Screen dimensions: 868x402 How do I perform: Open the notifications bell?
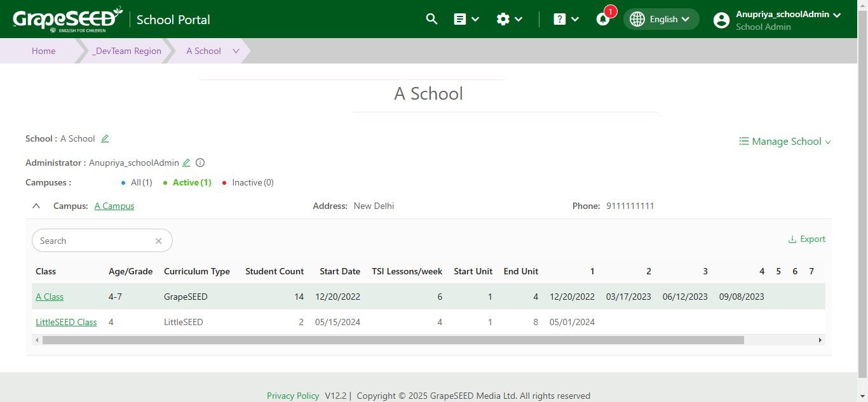click(x=603, y=19)
